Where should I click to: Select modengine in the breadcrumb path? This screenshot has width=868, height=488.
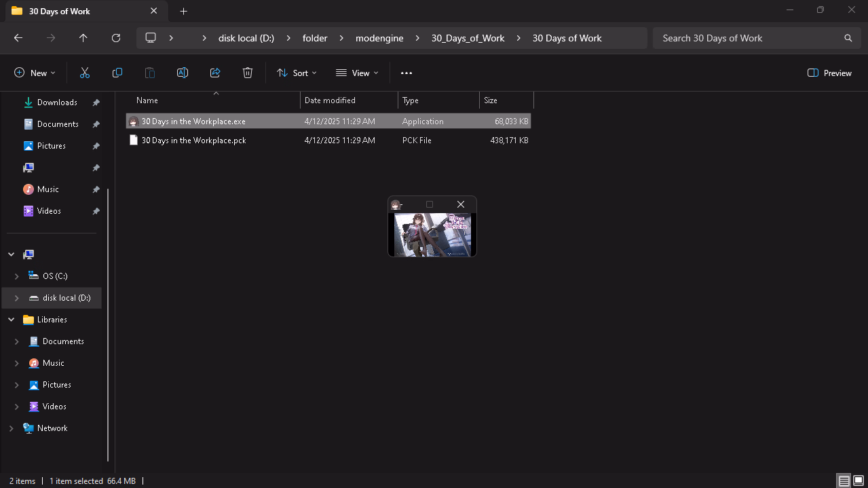point(379,38)
